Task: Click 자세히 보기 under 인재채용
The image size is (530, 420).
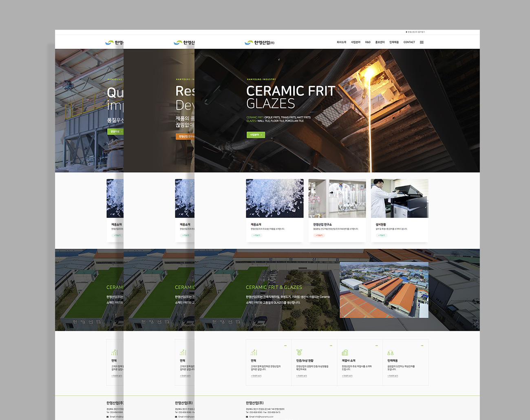Action: [x=393, y=376]
